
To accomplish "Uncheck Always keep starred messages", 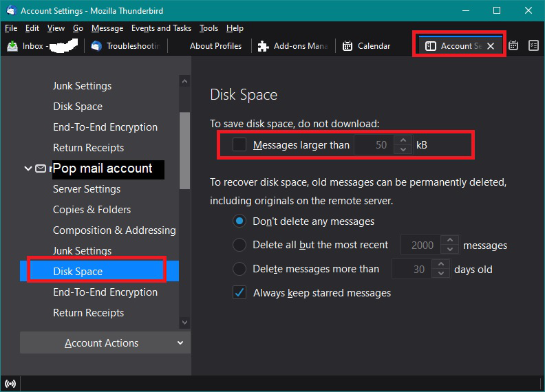I will coord(239,292).
